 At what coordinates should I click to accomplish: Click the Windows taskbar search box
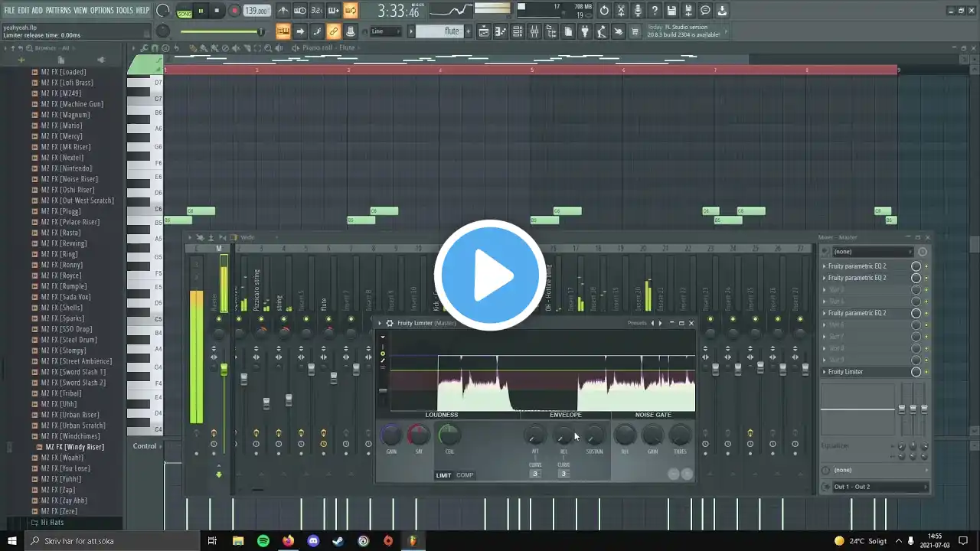[112, 541]
